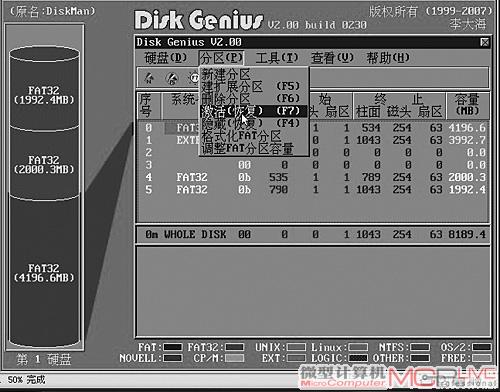
Task: Click the 50% 完成 status bar text
Action: click(x=26, y=380)
